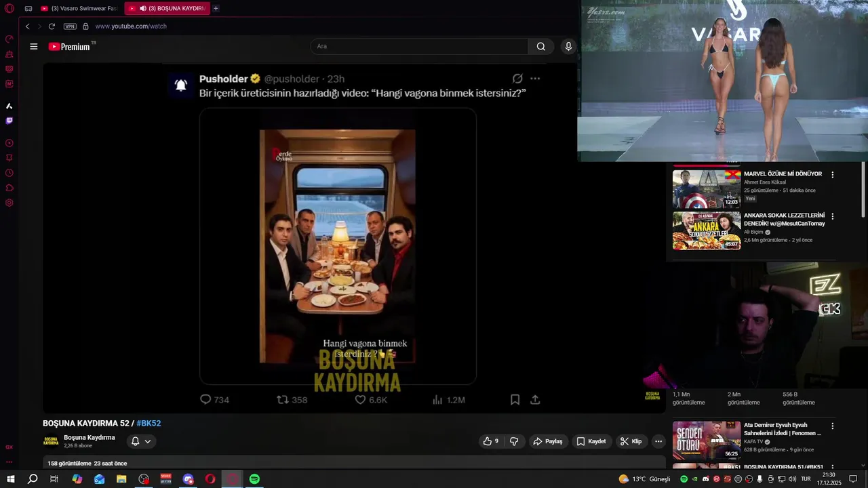Open a new tab with plus button
This screenshot has height=488, width=868.
point(216,8)
